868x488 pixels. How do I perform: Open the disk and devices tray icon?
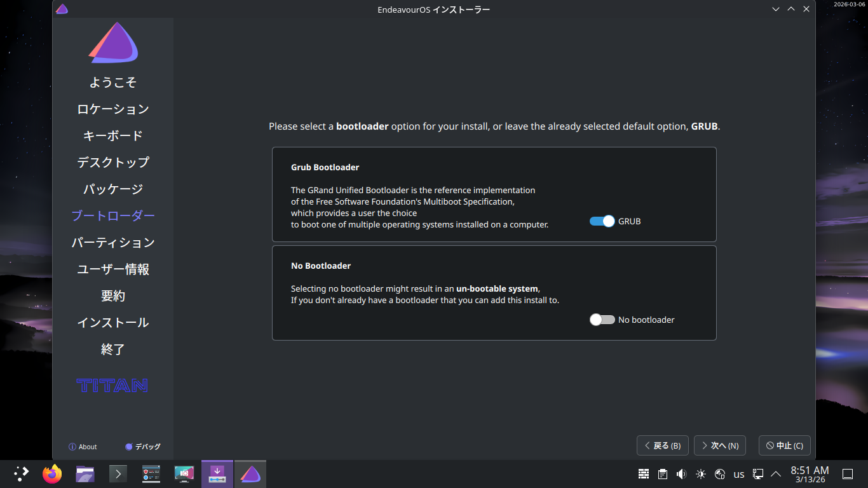coord(720,474)
